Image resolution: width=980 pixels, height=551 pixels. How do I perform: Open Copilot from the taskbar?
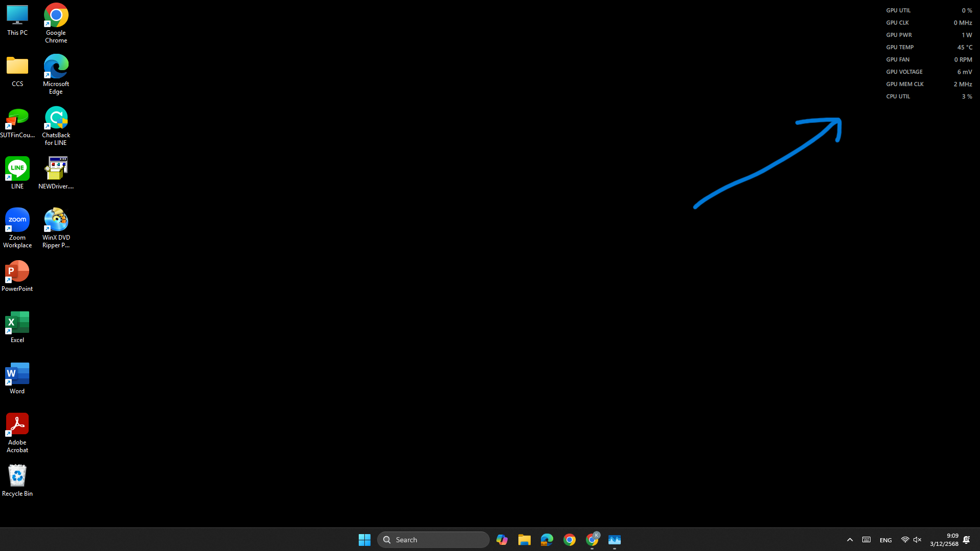pos(502,540)
